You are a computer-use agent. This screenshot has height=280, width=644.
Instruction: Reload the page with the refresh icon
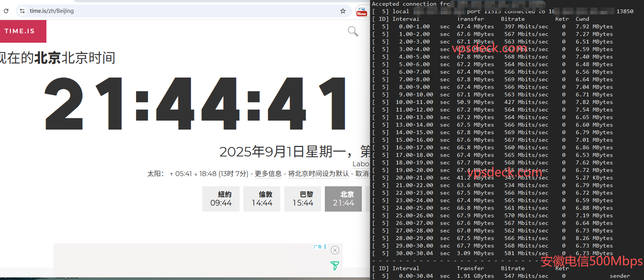pos(6,11)
